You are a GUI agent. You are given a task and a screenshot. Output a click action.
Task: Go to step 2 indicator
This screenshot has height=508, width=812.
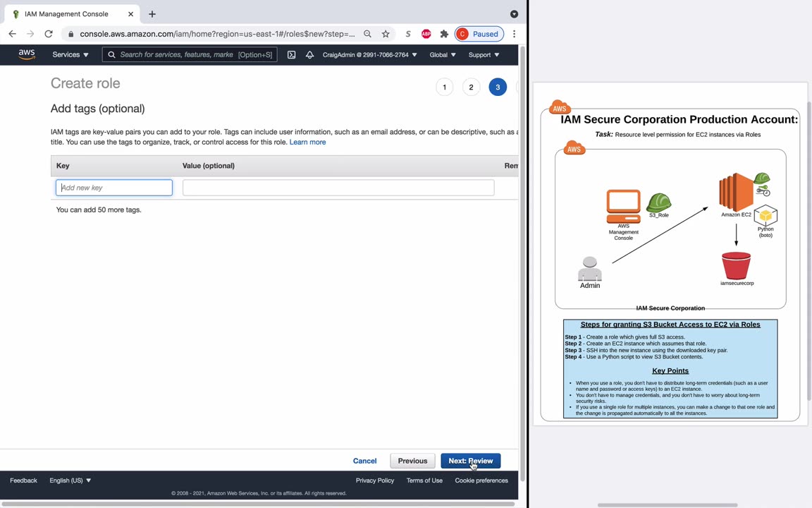coord(471,87)
